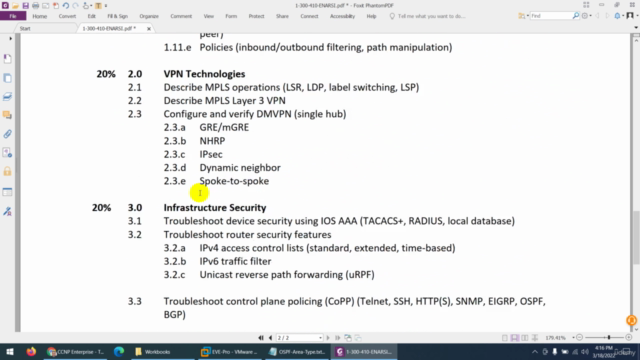Viewport: 640px width, 360px height.
Task: Collapse the ribbon using the right-side arrow
Action: tap(636, 28)
